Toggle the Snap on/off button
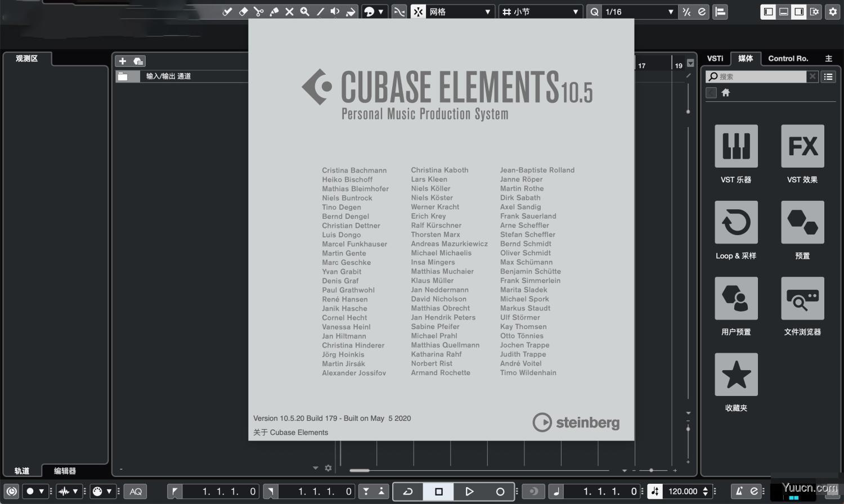Image resolution: width=844 pixels, height=504 pixels. (x=418, y=12)
